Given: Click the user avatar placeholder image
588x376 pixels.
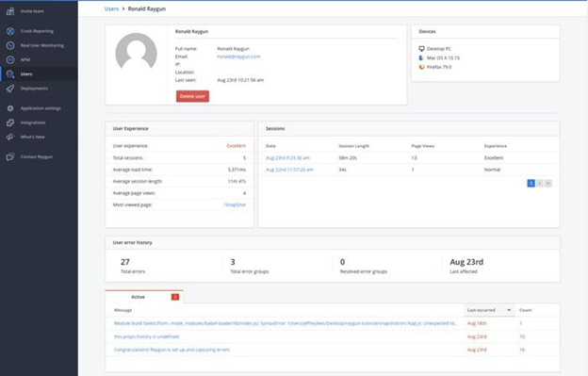Looking at the screenshot, I should coord(136,52).
